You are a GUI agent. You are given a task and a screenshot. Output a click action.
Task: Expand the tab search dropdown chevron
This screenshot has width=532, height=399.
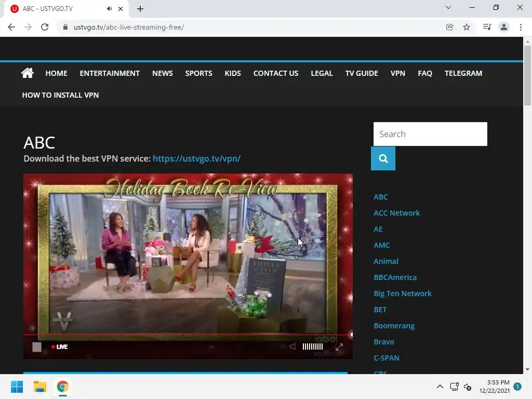click(448, 7)
